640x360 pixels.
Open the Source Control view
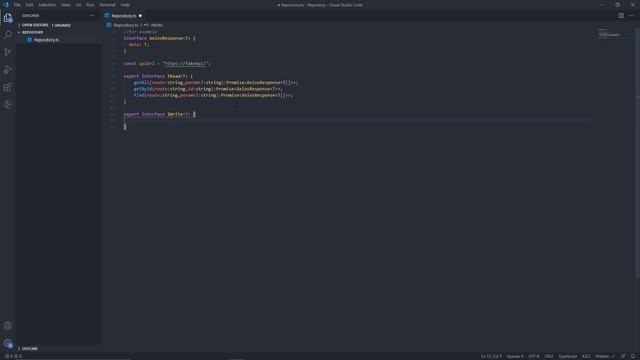coord(8,52)
